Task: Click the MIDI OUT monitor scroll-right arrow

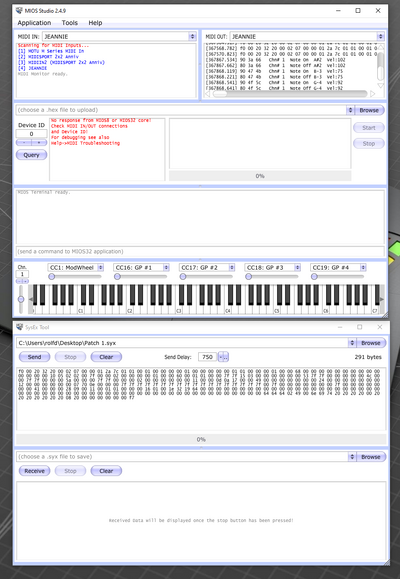Action: point(373,94)
